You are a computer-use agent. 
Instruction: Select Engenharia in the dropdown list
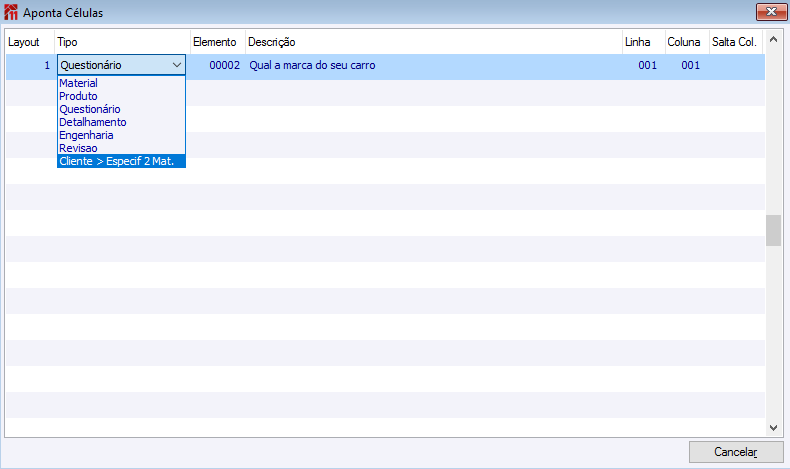click(x=121, y=136)
